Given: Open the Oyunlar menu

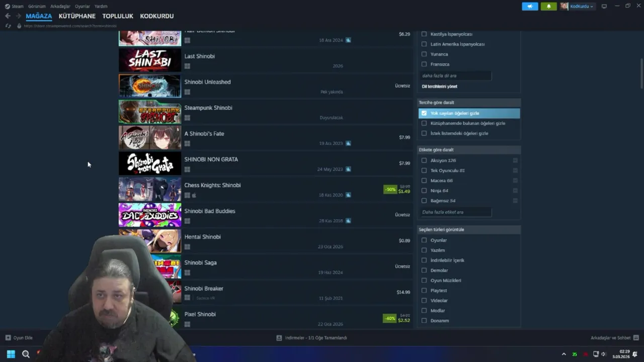Looking at the screenshot, I should (x=83, y=7).
